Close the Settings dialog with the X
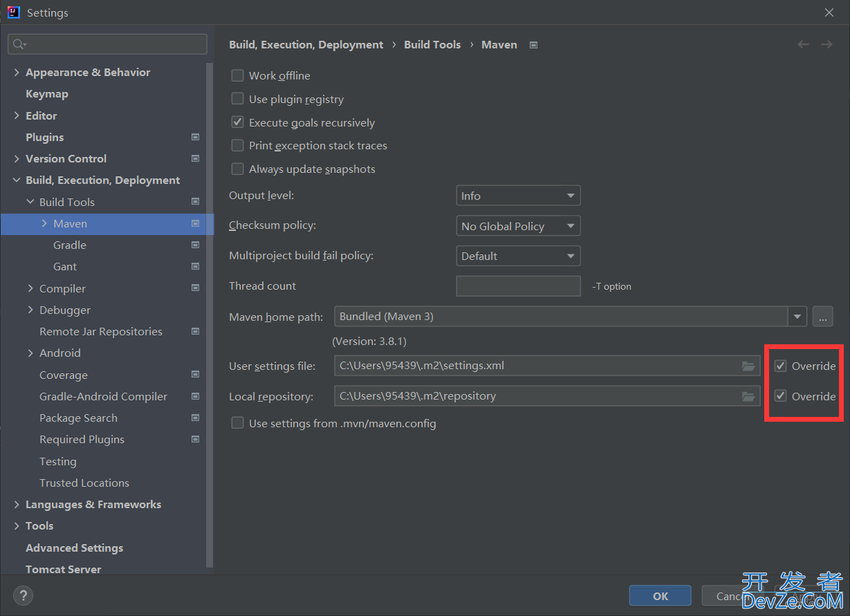This screenshot has width=850, height=616. [829, 12]
